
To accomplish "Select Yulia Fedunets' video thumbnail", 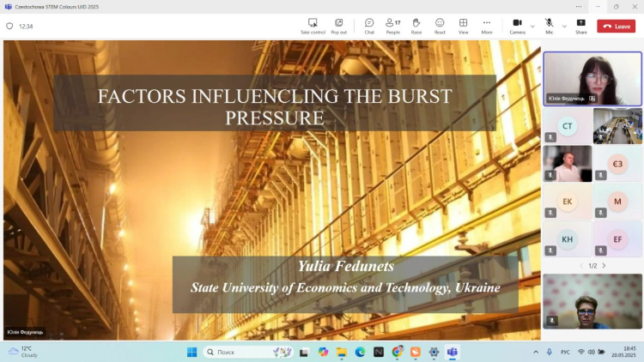I will (592, 78).
